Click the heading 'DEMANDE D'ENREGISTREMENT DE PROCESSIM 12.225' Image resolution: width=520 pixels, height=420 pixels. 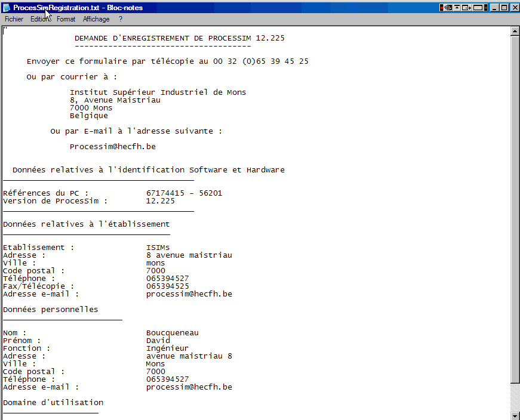[180, 38]
